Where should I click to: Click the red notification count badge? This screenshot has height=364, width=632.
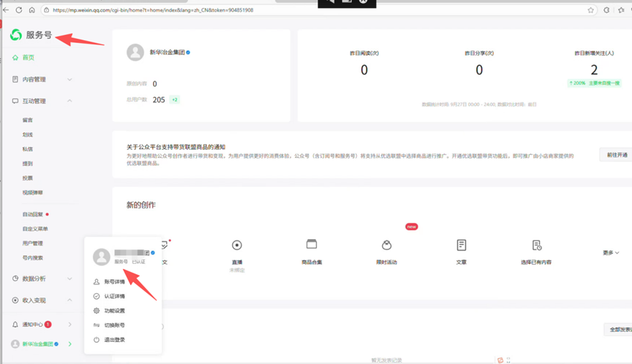click(48, 324)
